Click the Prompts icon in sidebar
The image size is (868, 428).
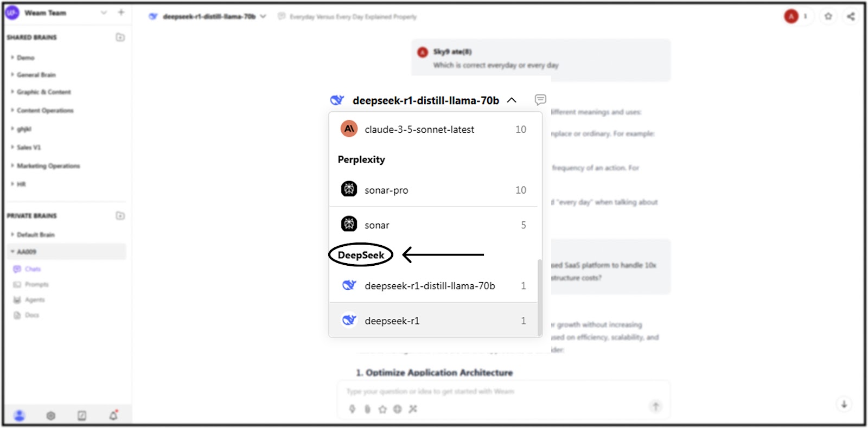pyautogui.click(x=17, y=284)
